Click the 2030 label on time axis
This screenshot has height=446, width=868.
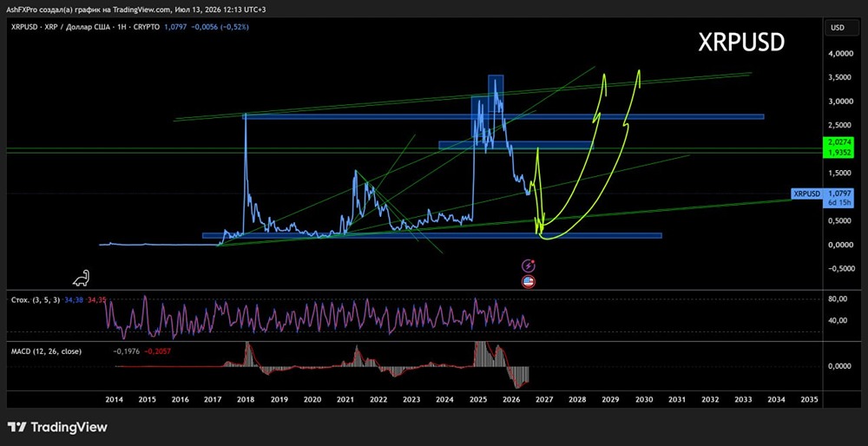coord(644,399)
